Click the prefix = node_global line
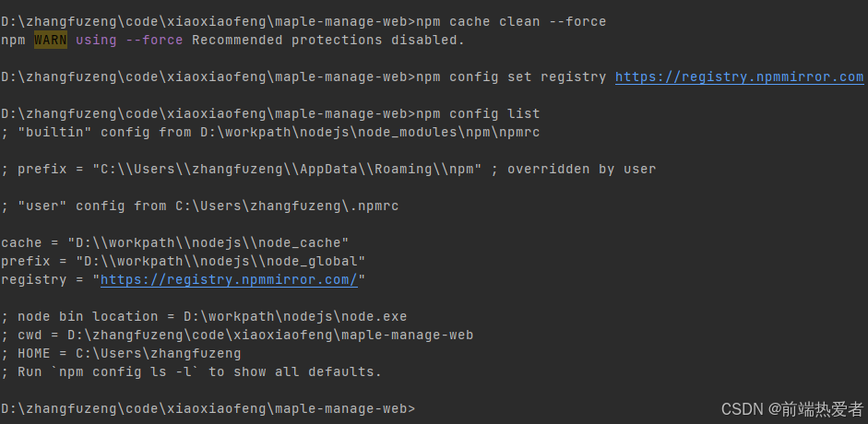This screenshot has height=424, width=868. (x=183, y=262)
